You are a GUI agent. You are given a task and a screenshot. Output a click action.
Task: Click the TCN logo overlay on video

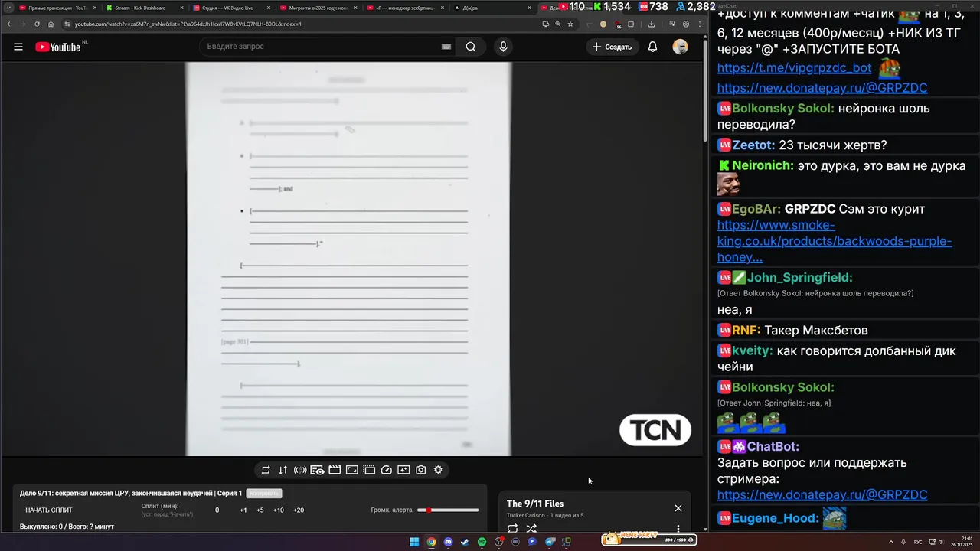point(655,431)
